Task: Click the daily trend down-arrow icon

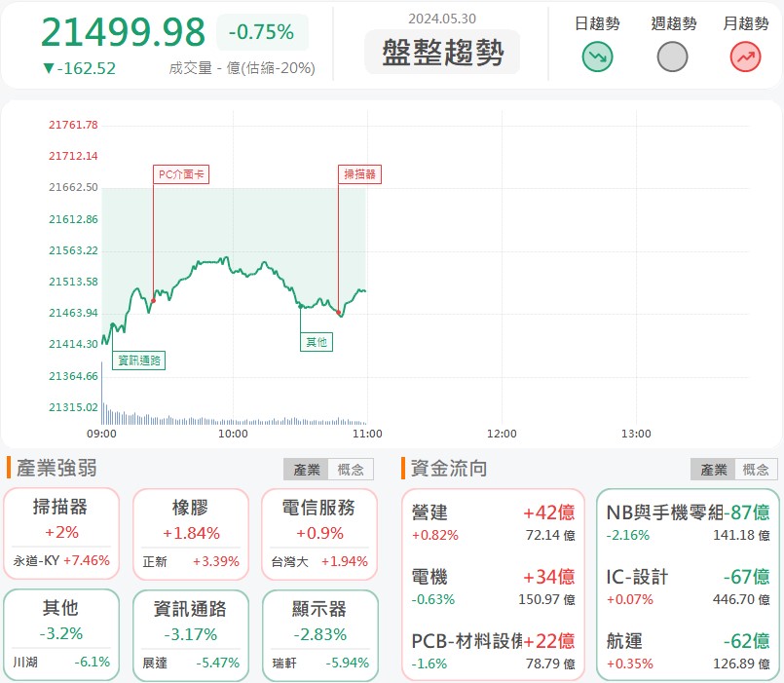Action: click(x=597, y=57)
